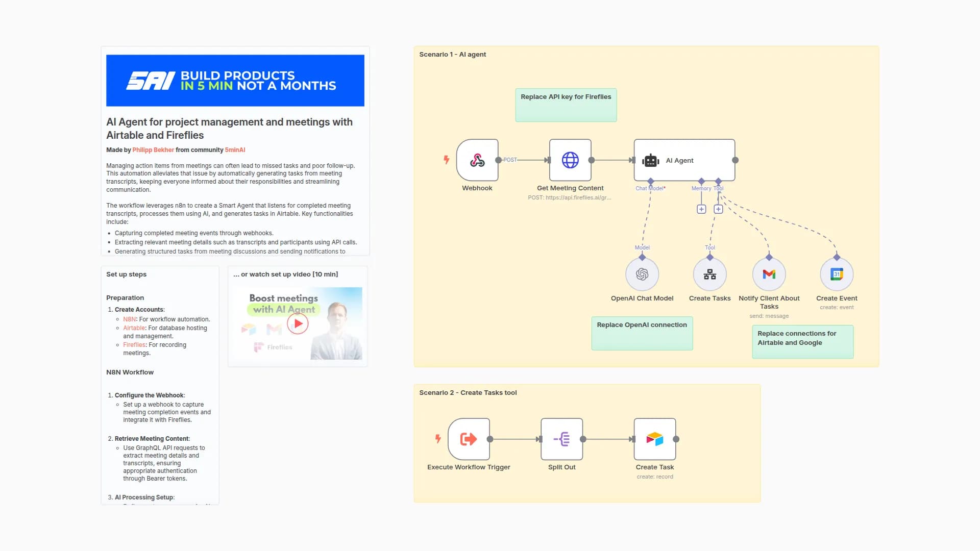Image resolution: width=980 pixels, height=551 pixels.
Task: Click the Configure the Webhook step text
Action: pyautogui.click(x=150, y=395)
